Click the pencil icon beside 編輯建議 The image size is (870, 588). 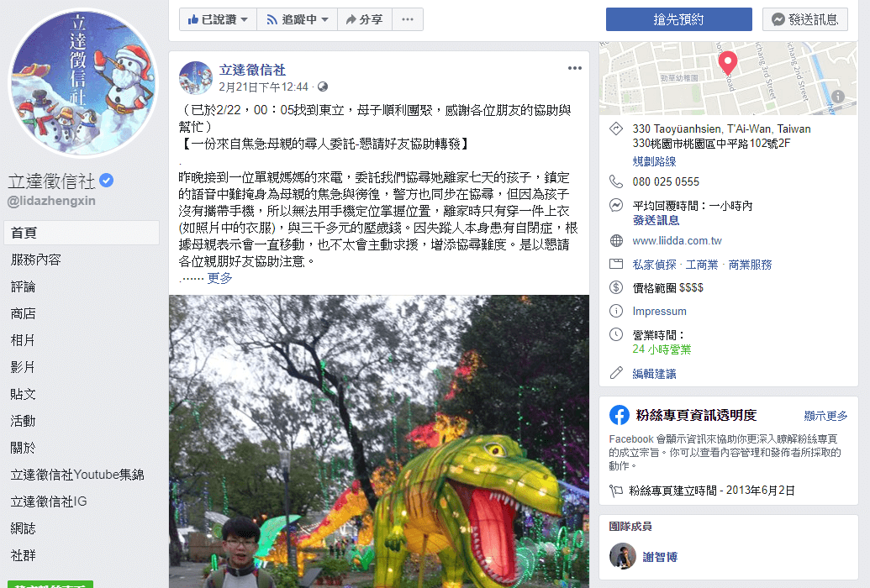[616, 373]
